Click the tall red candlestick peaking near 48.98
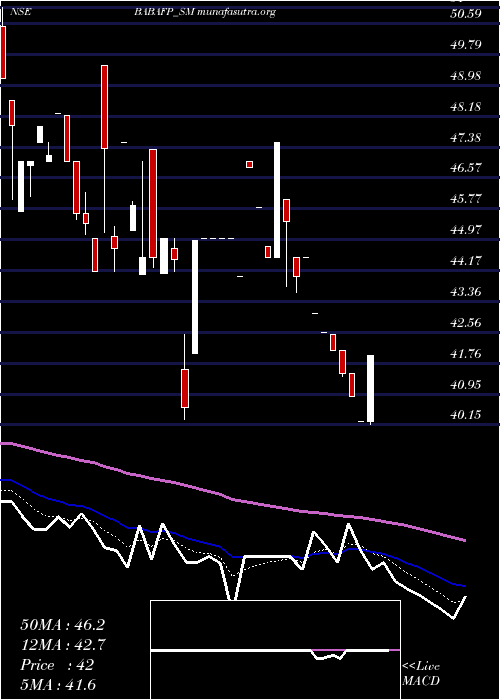Viewport: 500px width, 700px height. click(x=104, y=107)
